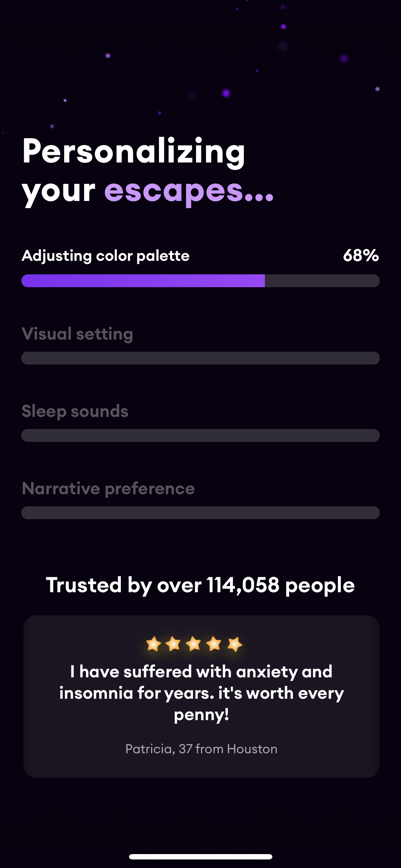Click the unfilled end of the color palette bar
This screenshot has height=868, width=401.
tap(322, 281)
